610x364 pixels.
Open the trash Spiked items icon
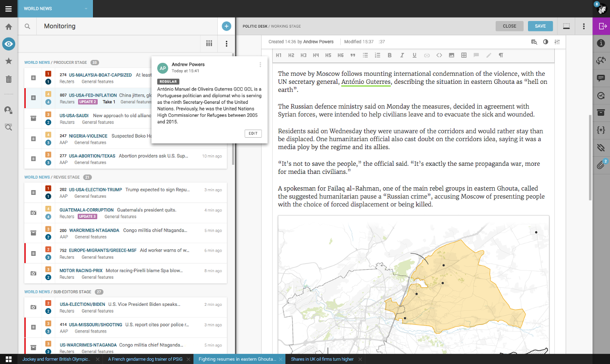(9, 79)
